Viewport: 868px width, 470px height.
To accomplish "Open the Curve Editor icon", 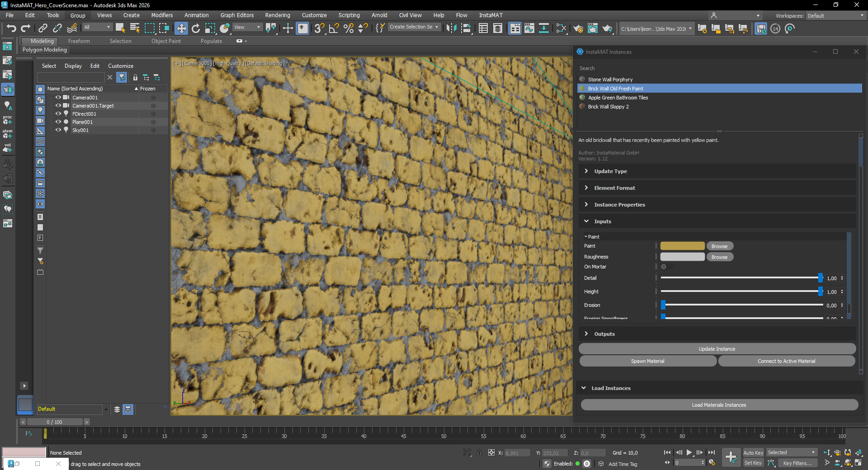I will (529, 28).
